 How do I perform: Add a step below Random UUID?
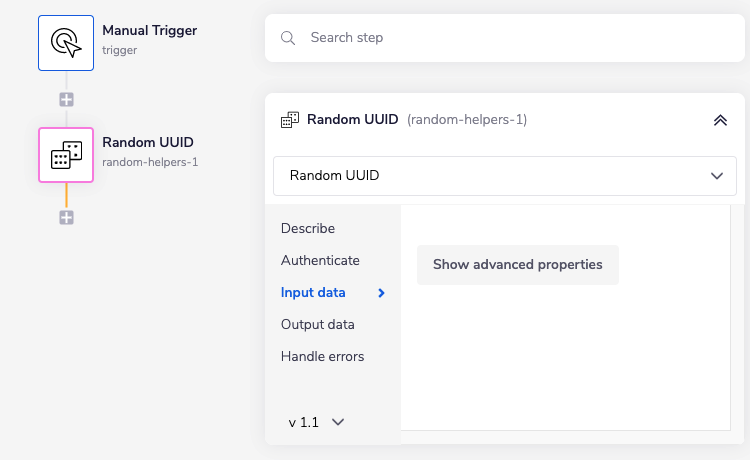66,217
